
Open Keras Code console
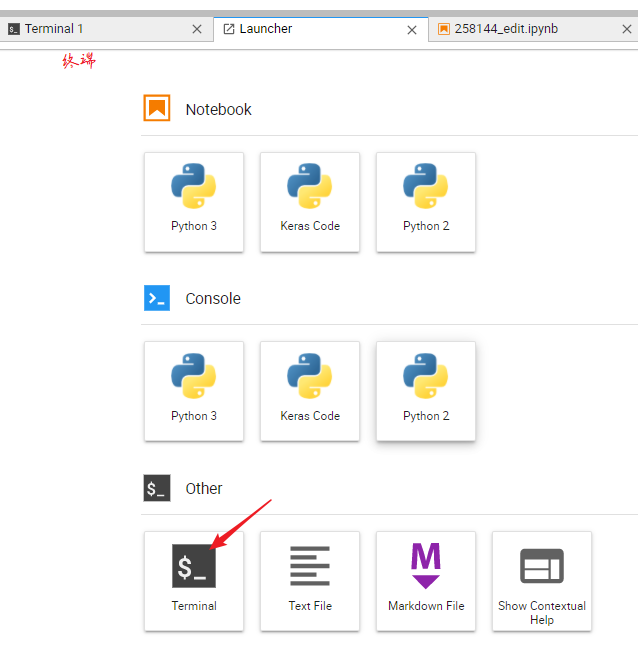pos(310,391)
